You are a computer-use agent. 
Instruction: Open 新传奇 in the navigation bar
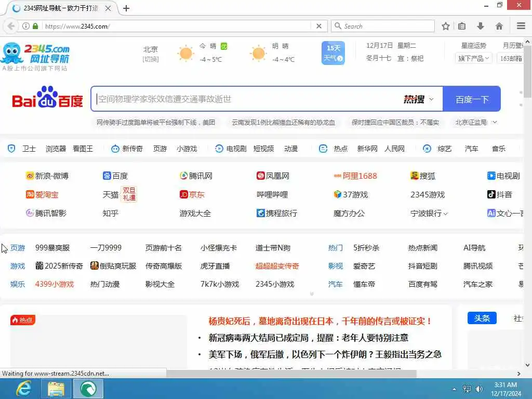pos(132,149)
